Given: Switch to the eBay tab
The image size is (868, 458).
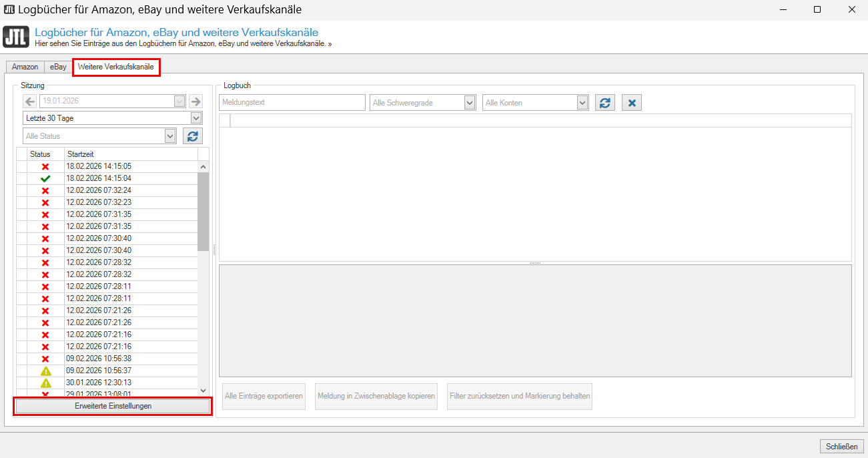Looking at the screenshot, I should (59, 67).
